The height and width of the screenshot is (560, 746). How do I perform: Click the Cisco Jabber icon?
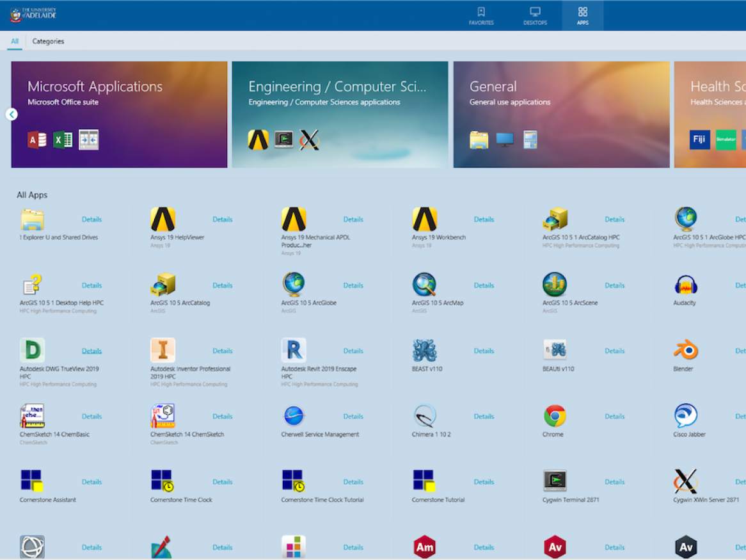pyautogui.click(x=685, y=416)
